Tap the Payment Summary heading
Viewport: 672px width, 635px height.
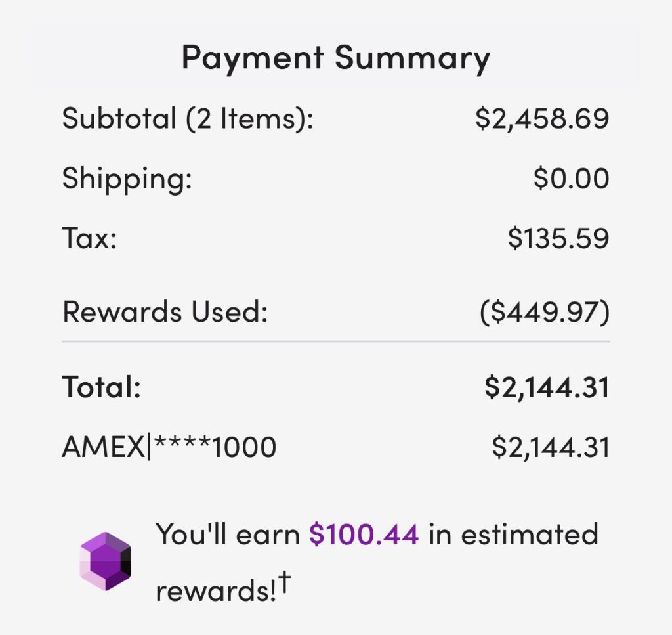pos(335,58)
